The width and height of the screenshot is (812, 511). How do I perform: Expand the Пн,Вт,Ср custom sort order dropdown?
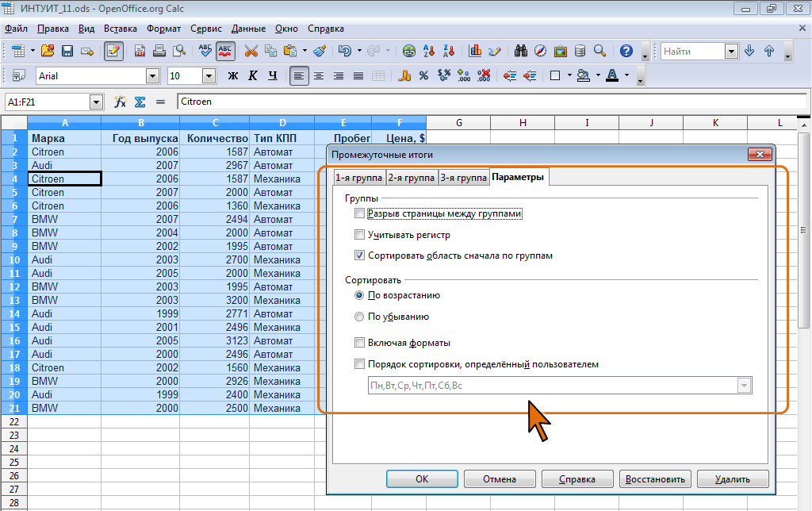(744, 385)
